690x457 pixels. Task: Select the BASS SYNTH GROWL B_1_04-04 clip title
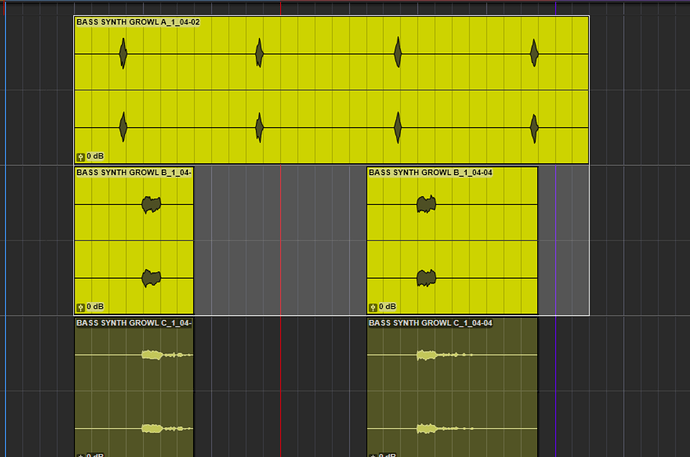430,172
